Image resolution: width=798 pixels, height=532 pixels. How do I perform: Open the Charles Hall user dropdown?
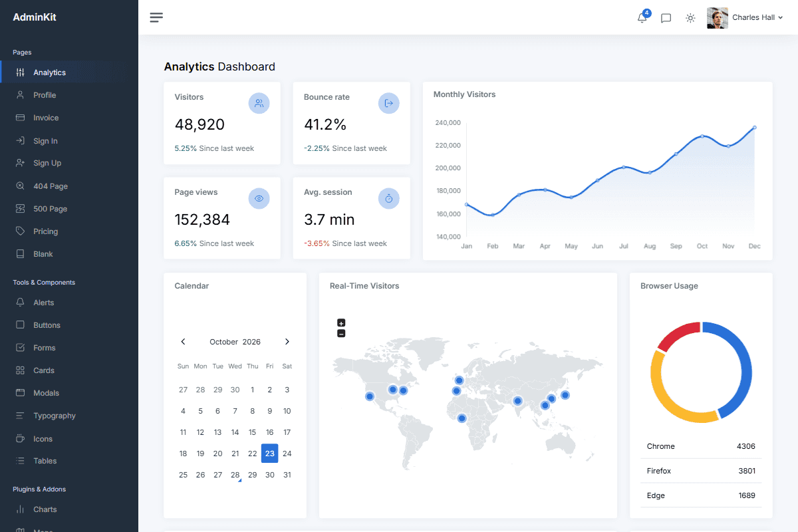coord(757,18)
